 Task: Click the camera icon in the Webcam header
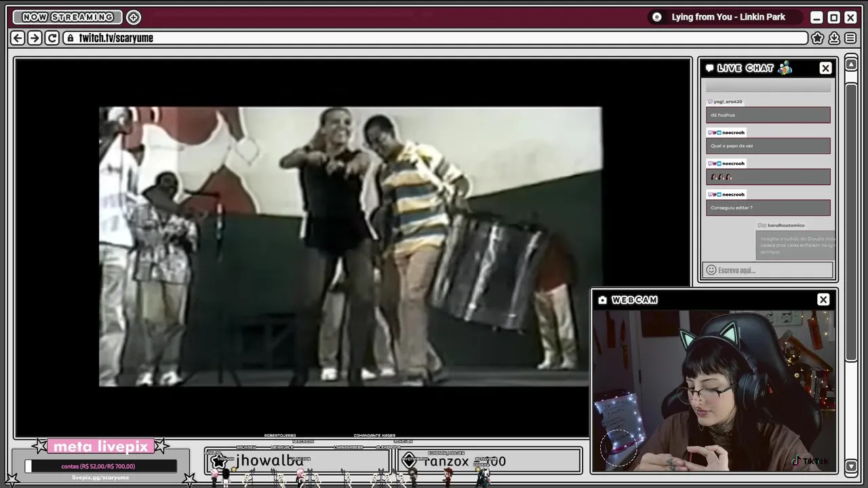[602, 300]
